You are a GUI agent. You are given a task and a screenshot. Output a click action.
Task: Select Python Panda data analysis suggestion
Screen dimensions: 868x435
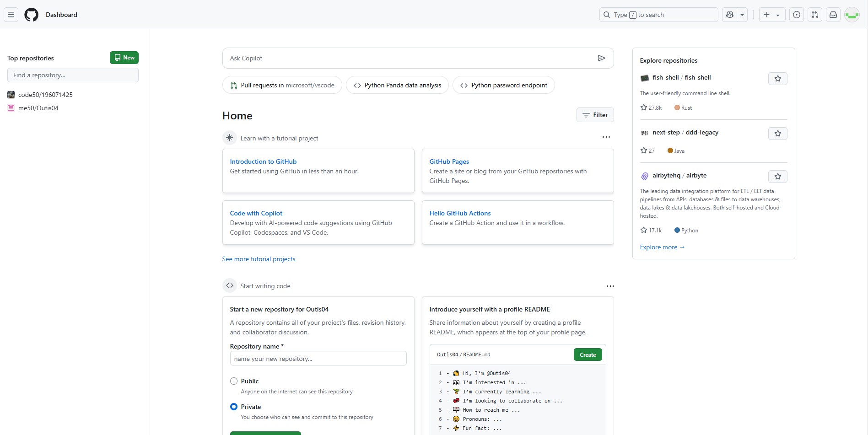pos(397,85)
